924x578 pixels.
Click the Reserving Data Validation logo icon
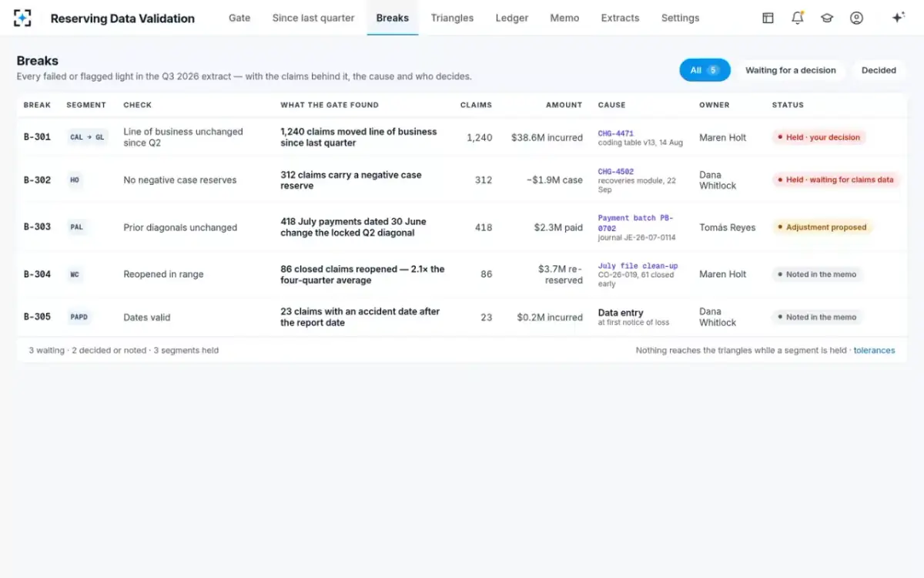(x=22, y=18)
